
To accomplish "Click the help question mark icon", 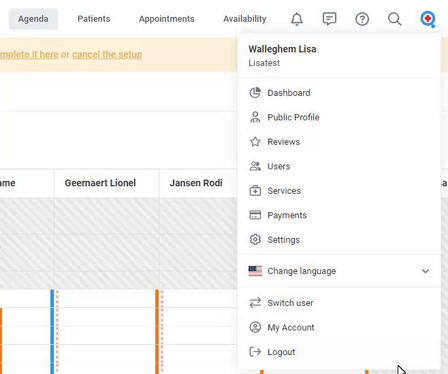I will coord(362,19).
